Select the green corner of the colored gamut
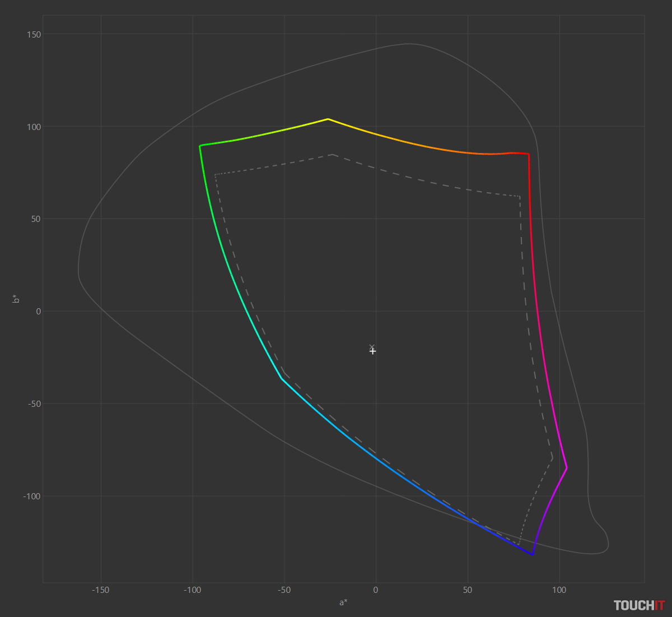 (x=200, y=146)
